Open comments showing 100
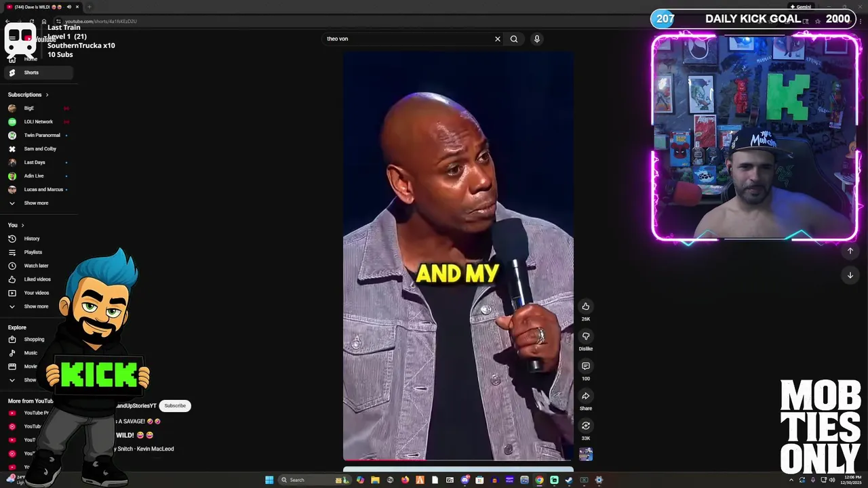 (x=586, y=366)
